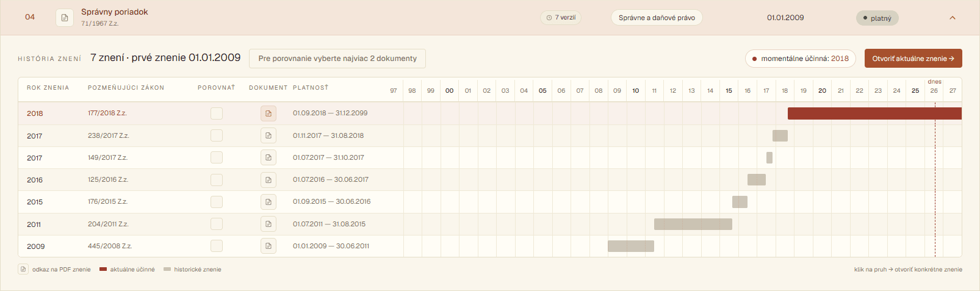980x291 pixels.
Task: Click validity '01.07.2011 — 31.08.2015'
Action: click(330, 224)
